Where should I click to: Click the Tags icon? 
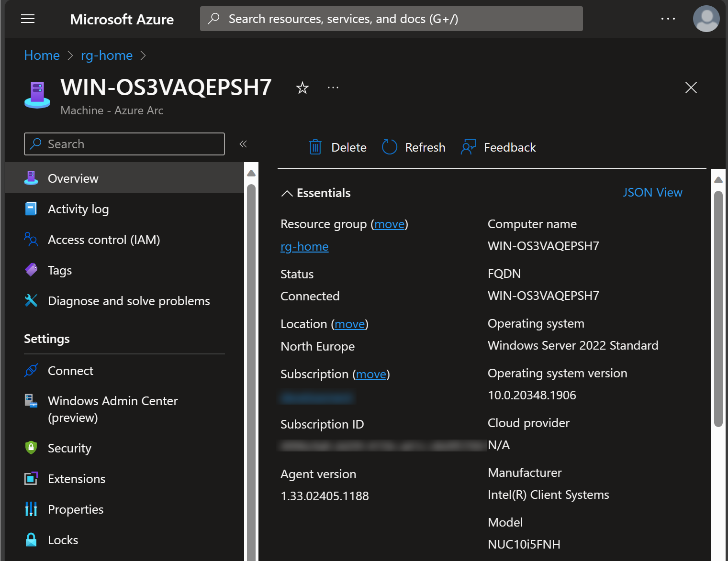click(31, 270)
